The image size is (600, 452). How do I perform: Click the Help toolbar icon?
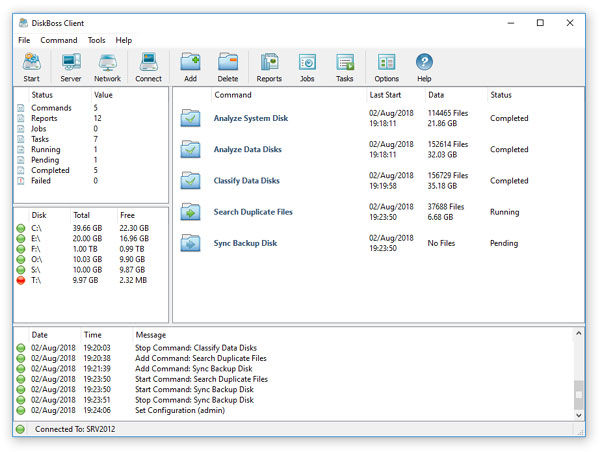point(424,67)
